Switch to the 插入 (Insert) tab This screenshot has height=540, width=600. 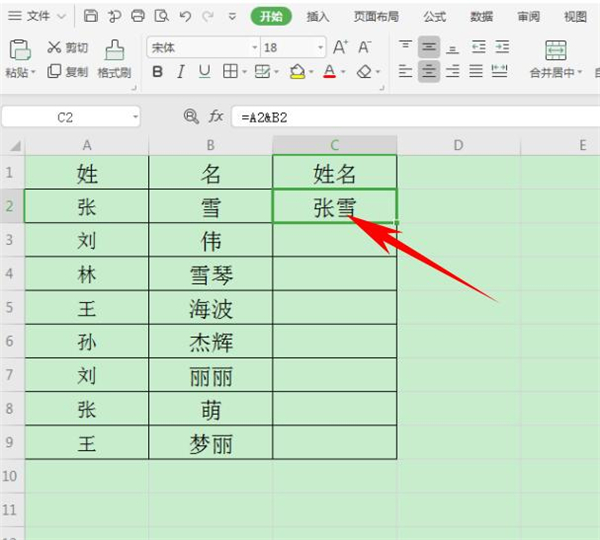click(318, 17)
